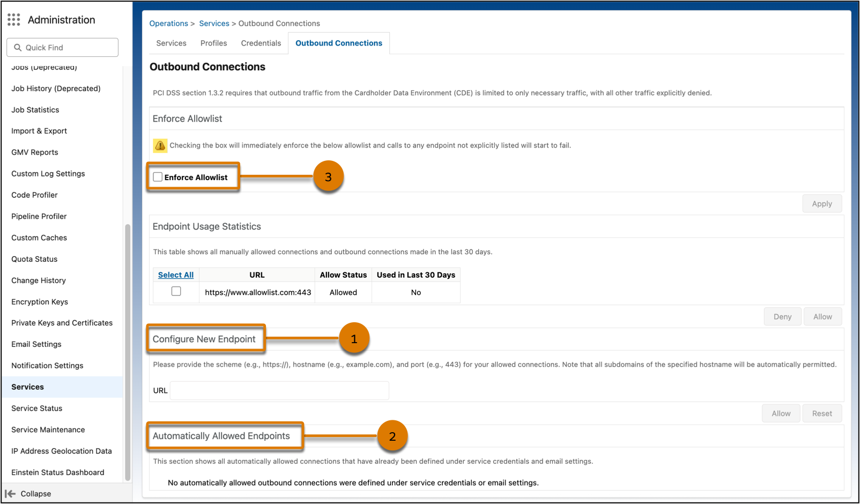Click the Apply button
Viewport: 860px width, 504px height.
coord(822,204)
